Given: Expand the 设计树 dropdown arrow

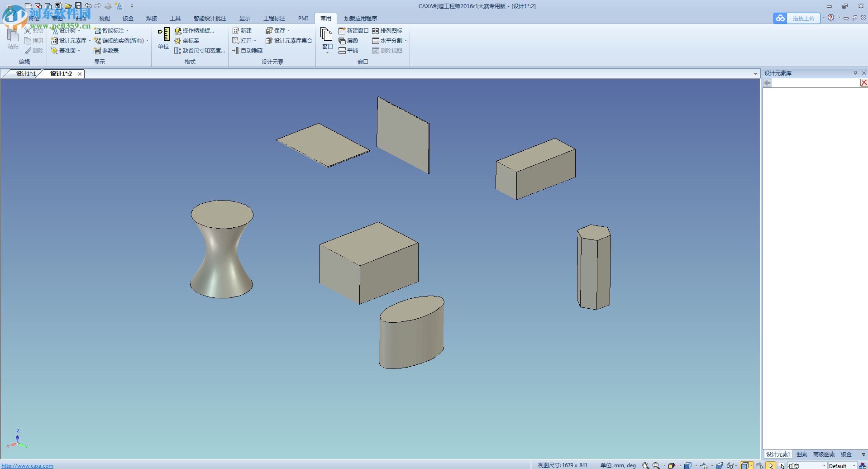Looking at the screenshot, I should 79,31.
